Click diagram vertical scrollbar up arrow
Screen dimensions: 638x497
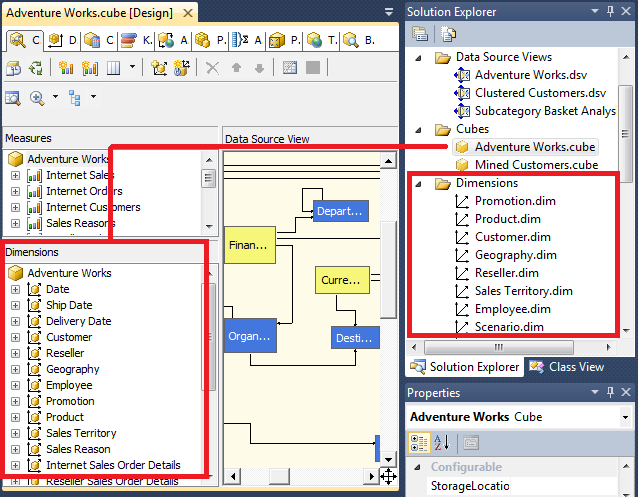(x=389, y=161)
